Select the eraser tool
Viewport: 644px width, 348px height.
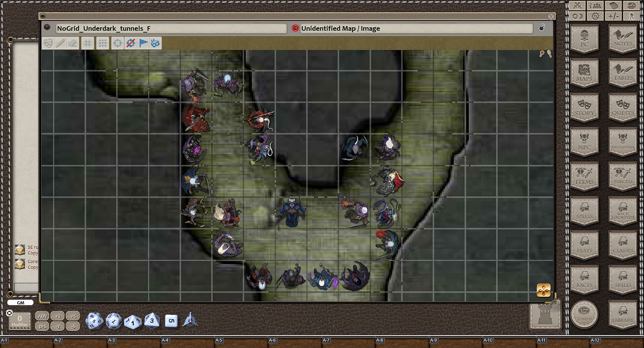click(72, 43)
